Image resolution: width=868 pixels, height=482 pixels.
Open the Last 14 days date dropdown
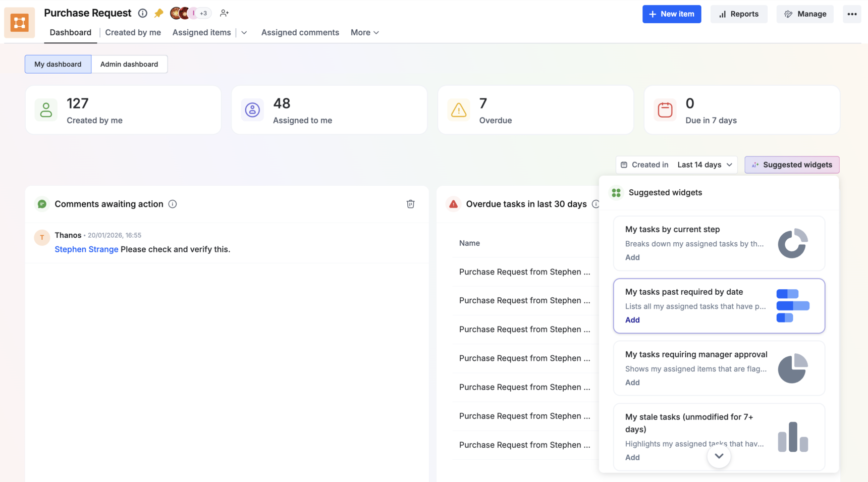tap(704, 165)
